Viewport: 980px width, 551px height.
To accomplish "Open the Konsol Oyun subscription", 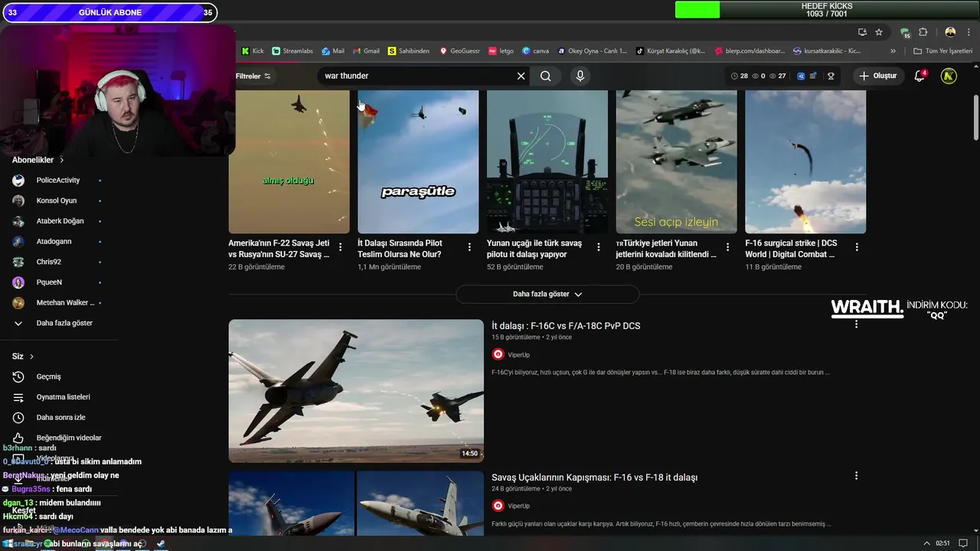I will [58, 201].
